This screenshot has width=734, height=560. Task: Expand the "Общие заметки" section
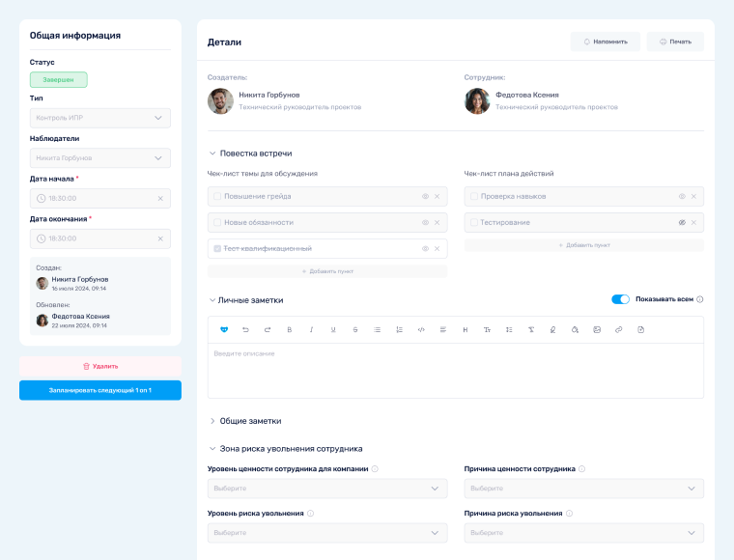click(212, 421)
